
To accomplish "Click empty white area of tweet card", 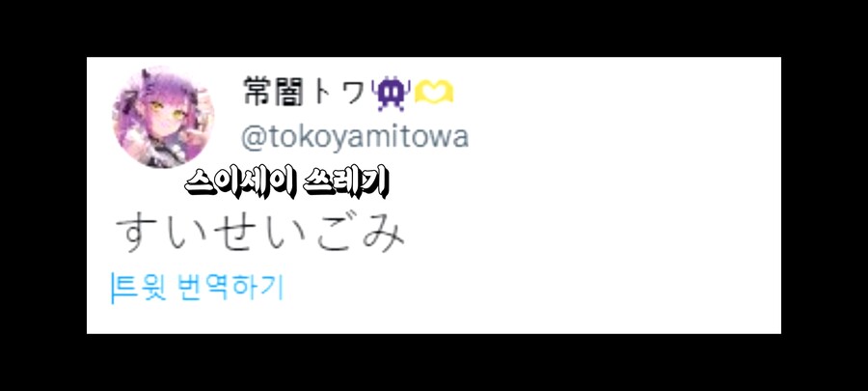I will click(x=609, y=210).
